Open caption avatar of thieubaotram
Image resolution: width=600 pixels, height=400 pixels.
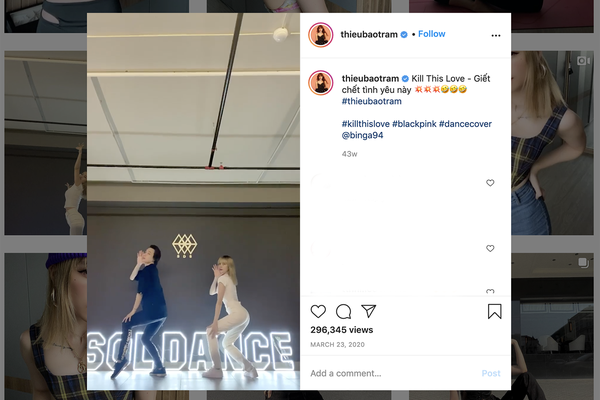tap(321, 82)
